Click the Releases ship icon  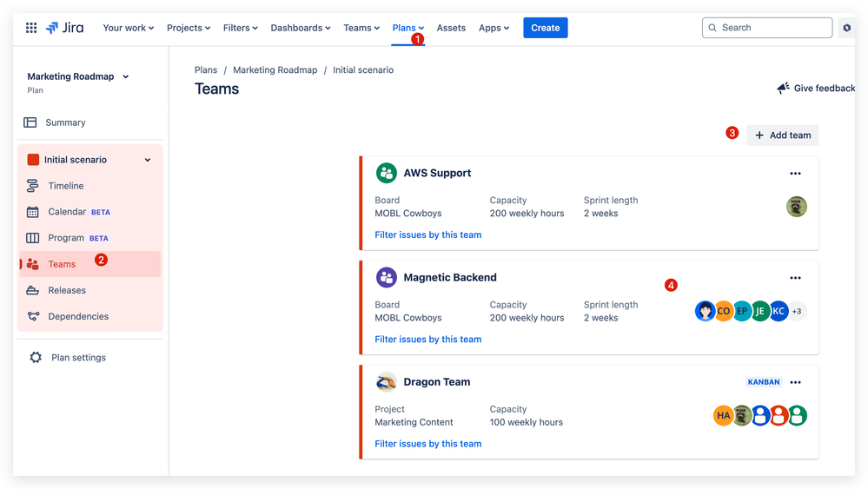(x=33, y=290)
